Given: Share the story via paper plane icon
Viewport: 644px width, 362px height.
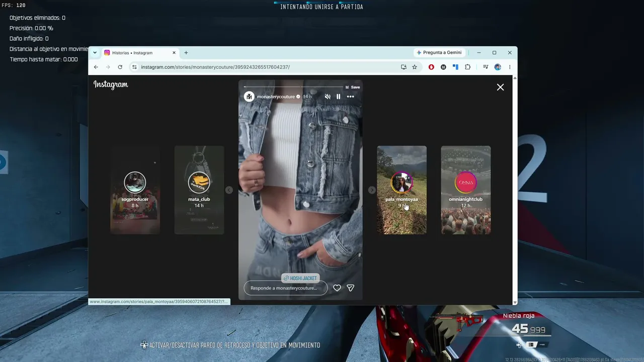Looking at the screenshot, I should pyautogui.click(x=351, y=288).
